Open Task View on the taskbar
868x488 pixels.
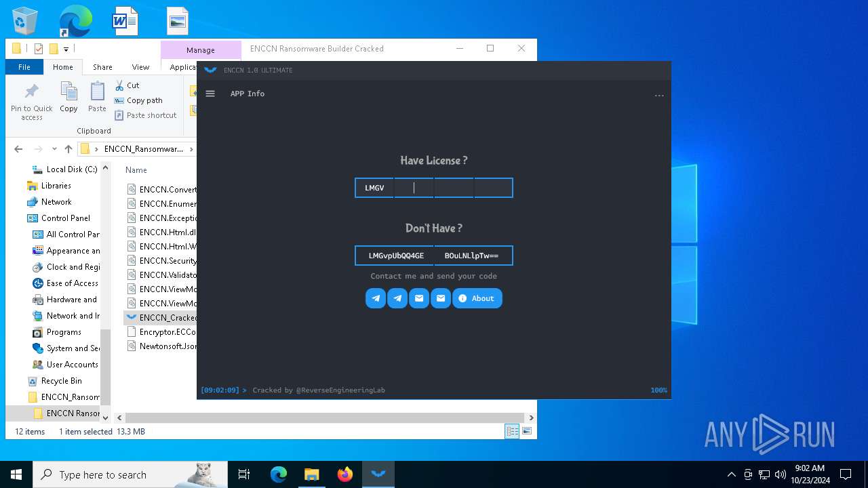[x=244, y=474]
